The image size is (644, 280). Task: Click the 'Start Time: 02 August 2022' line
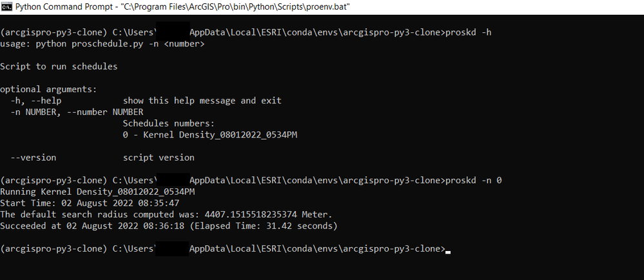90,203
